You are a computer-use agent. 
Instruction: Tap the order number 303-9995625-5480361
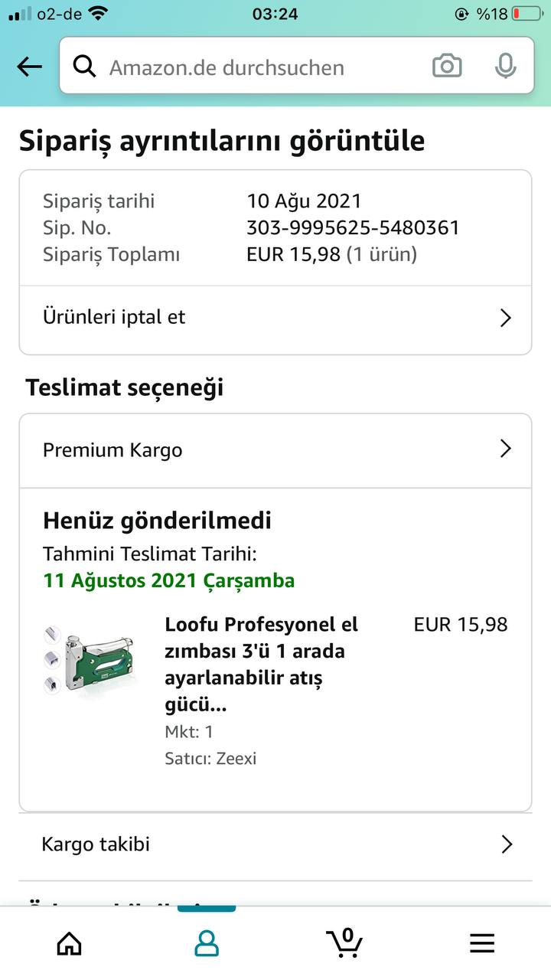pyautogui.click(x=353, y=227)
